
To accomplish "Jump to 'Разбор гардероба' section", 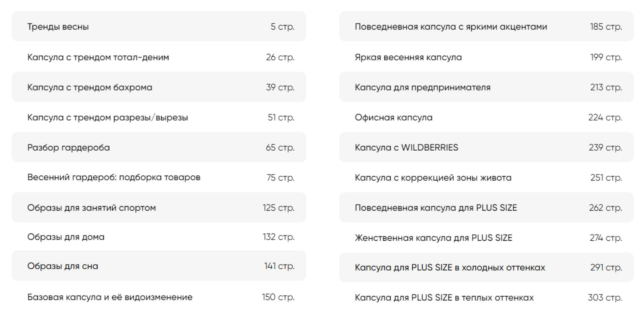I will 69,147.
